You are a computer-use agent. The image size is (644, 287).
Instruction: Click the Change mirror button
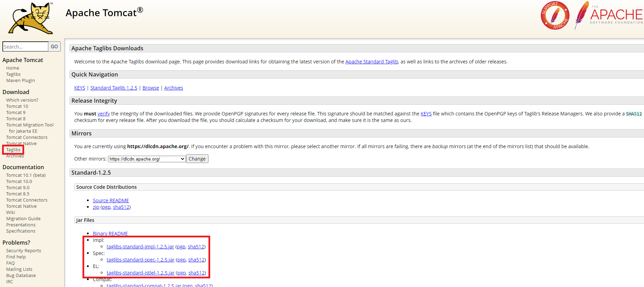[x=197, y=159]
